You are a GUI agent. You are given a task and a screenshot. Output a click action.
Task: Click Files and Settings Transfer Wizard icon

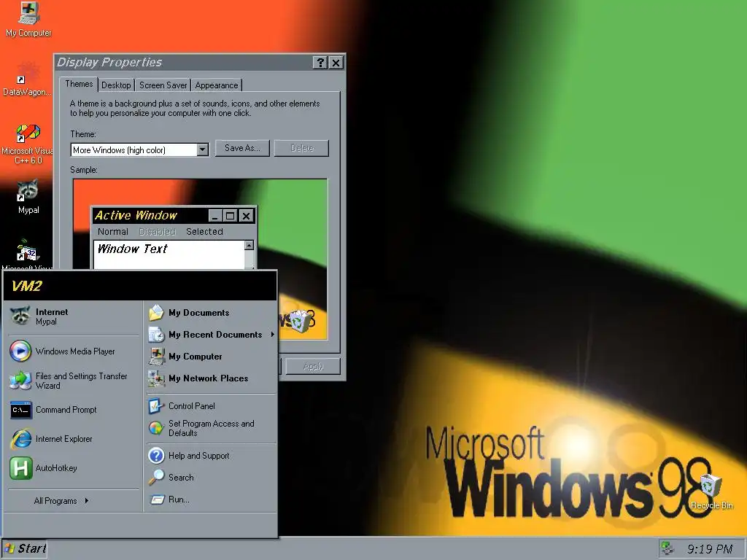click(x=20, y=380)
